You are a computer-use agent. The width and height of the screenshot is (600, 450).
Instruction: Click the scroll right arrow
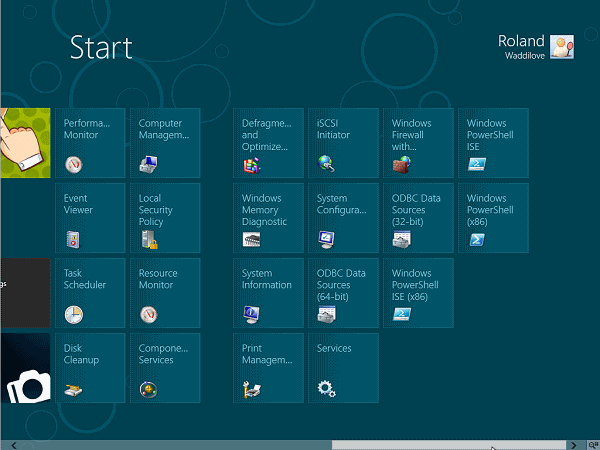click(x=574, y=445)
